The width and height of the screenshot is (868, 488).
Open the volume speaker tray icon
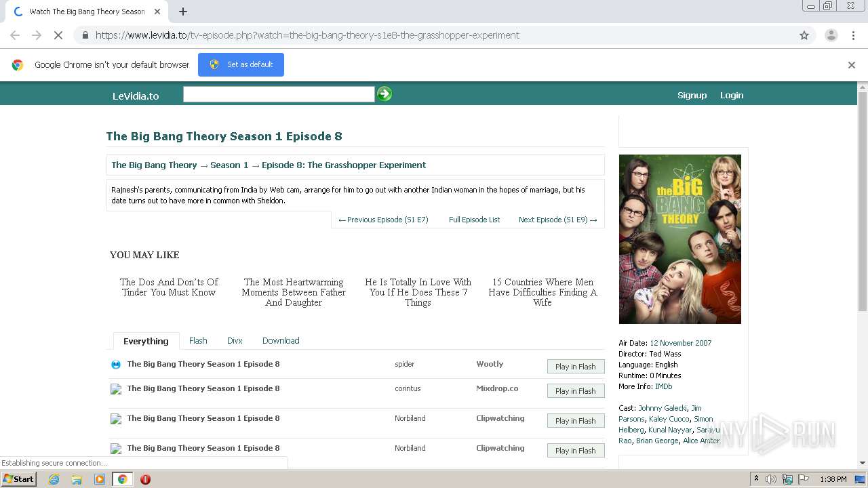pyautogui.click(x=771, y=479)
